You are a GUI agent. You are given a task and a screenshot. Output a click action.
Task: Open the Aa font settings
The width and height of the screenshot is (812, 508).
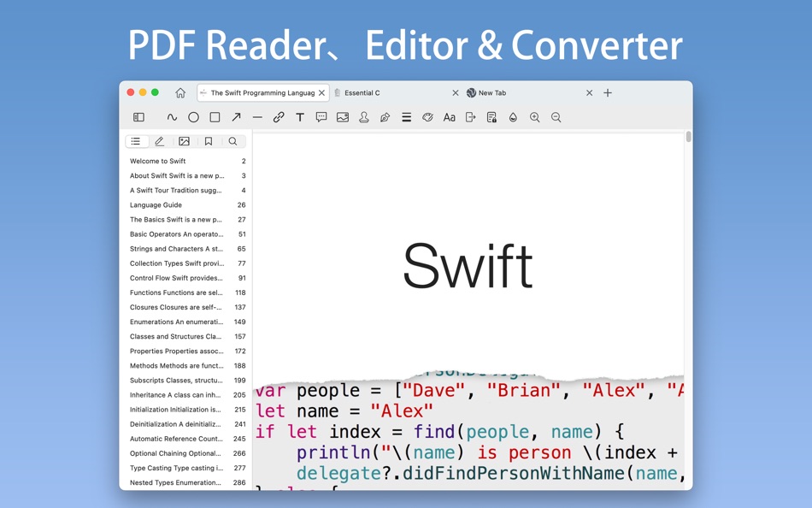[x=449, y=117]
